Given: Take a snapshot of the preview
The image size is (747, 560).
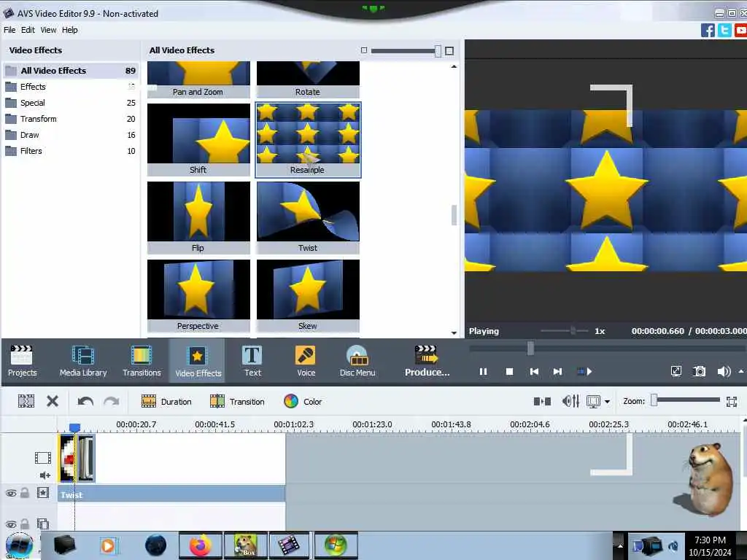Looking at the screenshot, I should 700,371.
